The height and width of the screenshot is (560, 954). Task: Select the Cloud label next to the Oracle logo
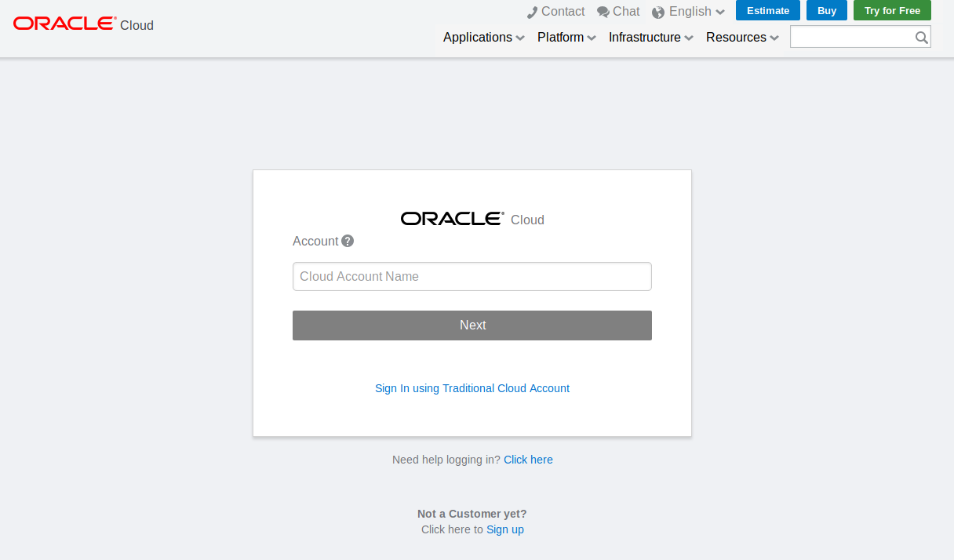pos(137,26)
